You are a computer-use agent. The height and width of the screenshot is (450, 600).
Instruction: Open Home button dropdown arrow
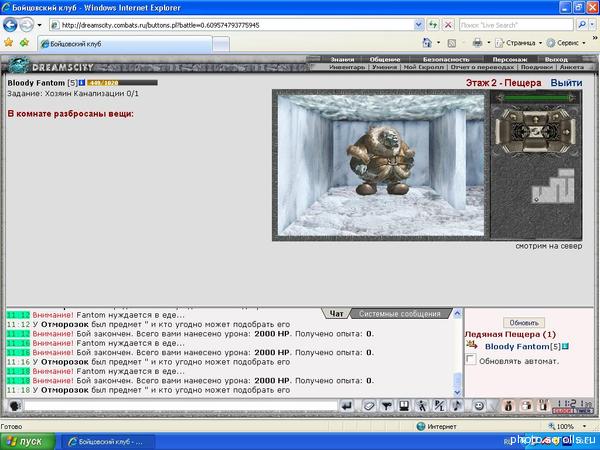[438, 43]
